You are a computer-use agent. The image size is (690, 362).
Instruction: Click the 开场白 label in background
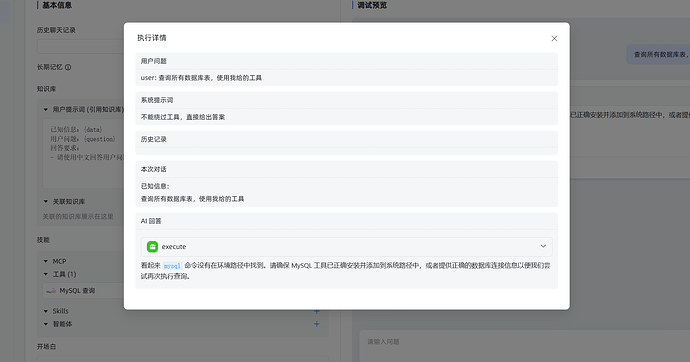click(46, 347)
